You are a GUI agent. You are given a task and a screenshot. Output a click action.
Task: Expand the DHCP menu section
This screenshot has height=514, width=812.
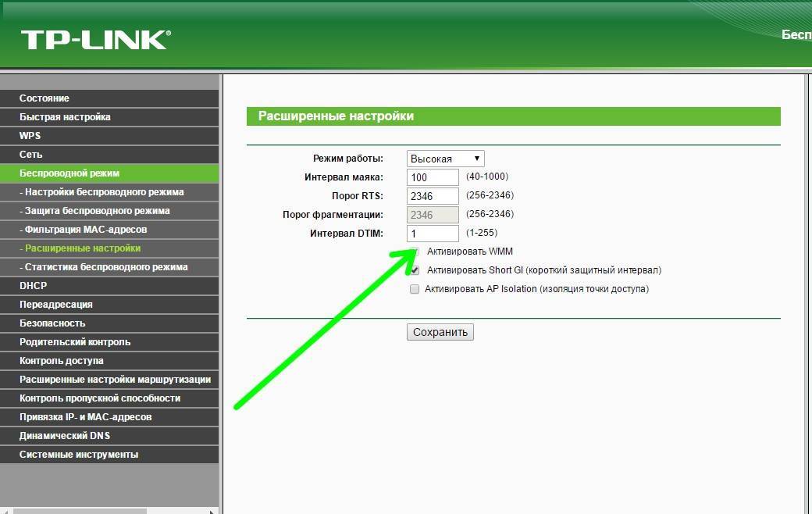(34, 286)
